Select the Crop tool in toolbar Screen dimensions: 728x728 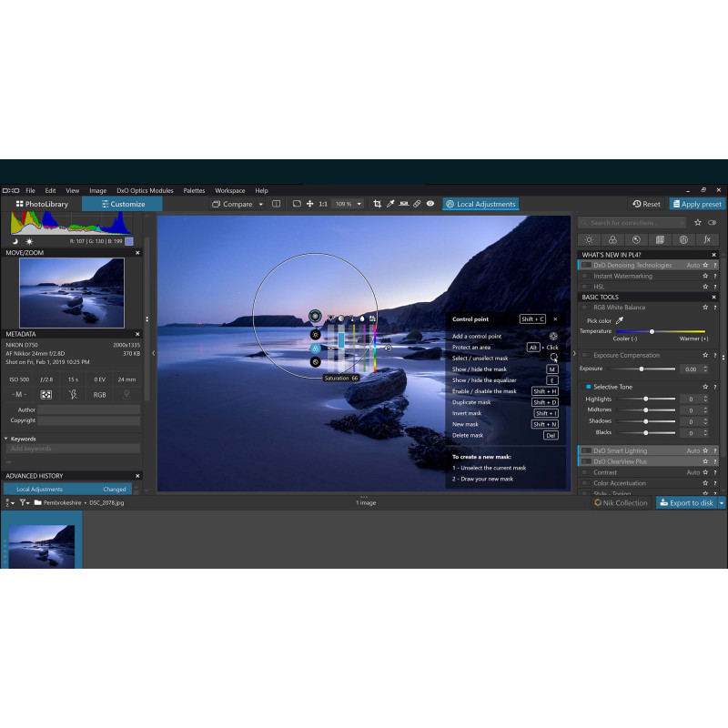click(x=378, y=204)
